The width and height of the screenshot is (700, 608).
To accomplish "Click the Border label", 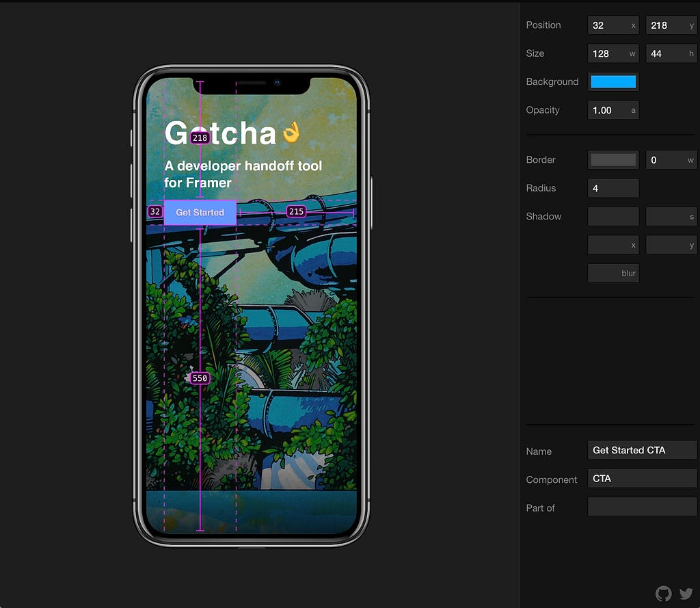I will pyautogui.click(x=541, y=159).
